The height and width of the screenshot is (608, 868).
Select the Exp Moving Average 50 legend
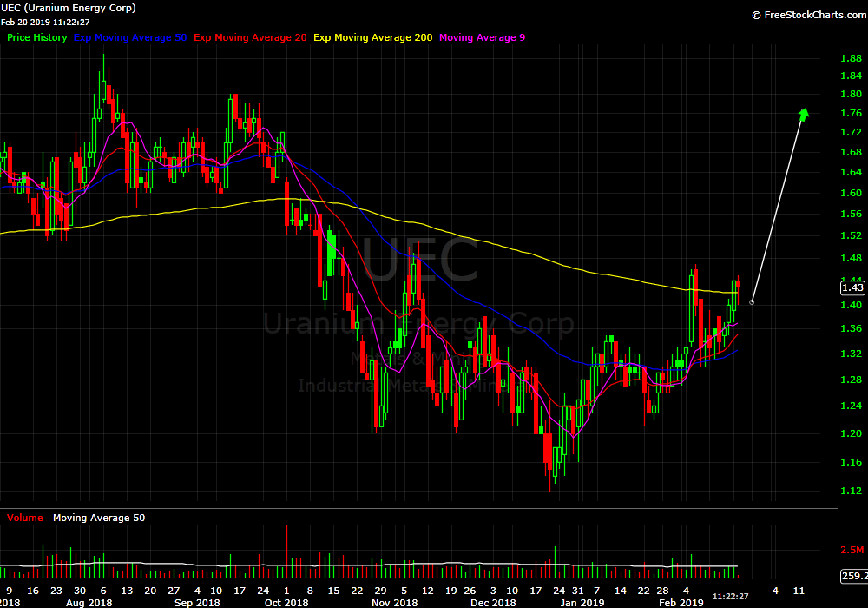coord(130,37)
